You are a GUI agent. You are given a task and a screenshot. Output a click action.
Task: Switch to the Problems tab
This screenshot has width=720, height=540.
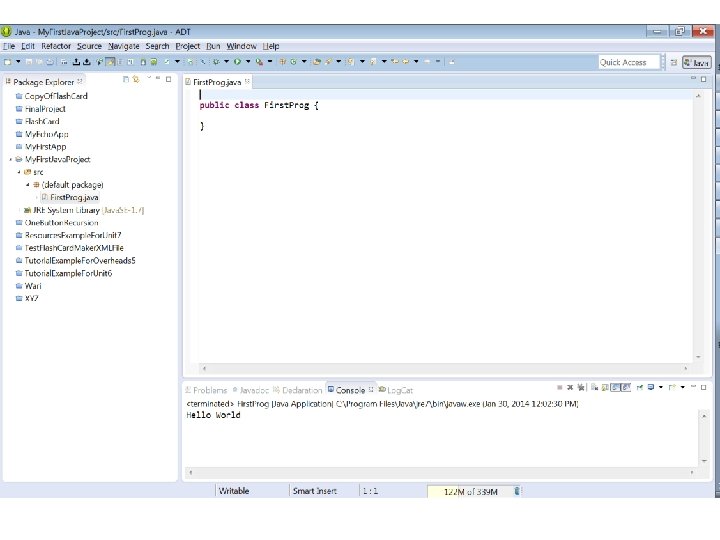click(x=206, y=390)
